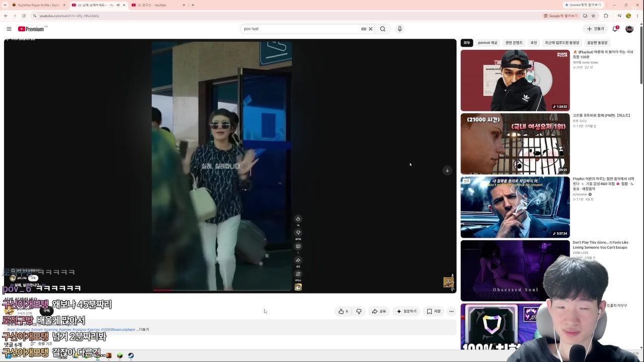Open the YouTube hamburger guide menu
The height and width of the screenshot is (362, 644).
point(9,29)
